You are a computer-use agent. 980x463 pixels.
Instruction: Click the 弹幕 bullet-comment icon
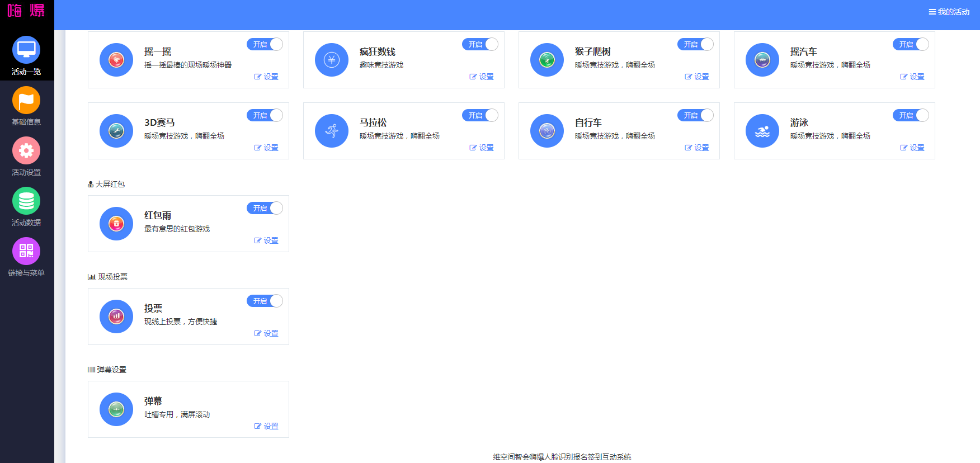click(x=116, y=409)
